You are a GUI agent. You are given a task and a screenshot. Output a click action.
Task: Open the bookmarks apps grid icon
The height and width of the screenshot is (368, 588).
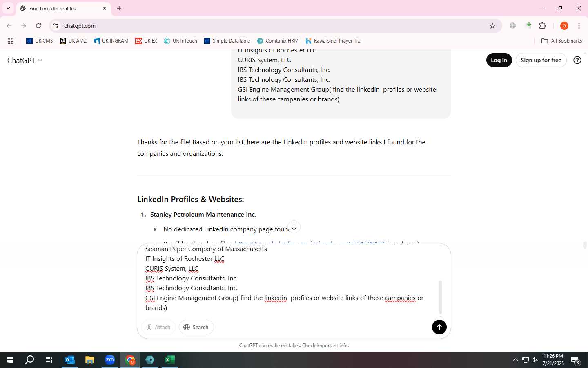click(x=11, y=41)
